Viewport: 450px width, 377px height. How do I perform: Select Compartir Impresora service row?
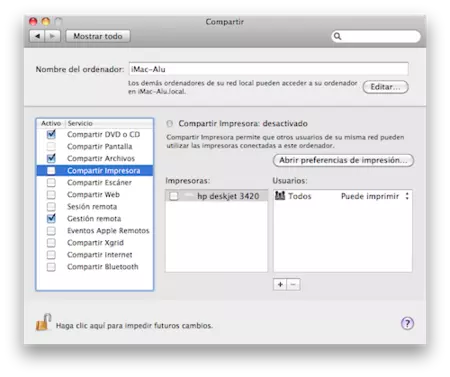point(95,170)
